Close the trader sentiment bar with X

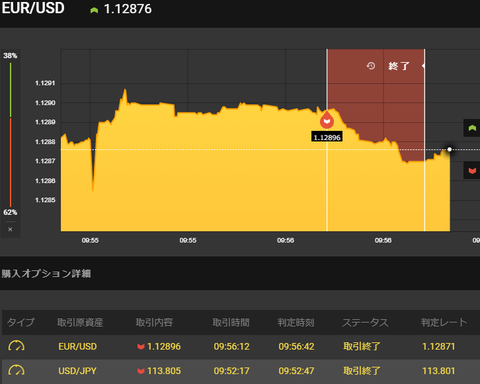[x=10, y=229]
